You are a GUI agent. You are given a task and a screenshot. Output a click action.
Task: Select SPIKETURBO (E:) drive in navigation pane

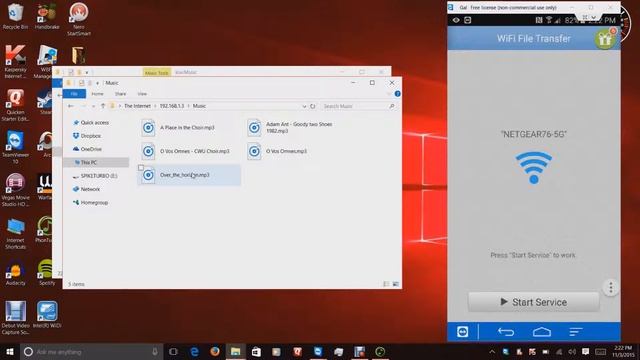click(x=99, y=176)
